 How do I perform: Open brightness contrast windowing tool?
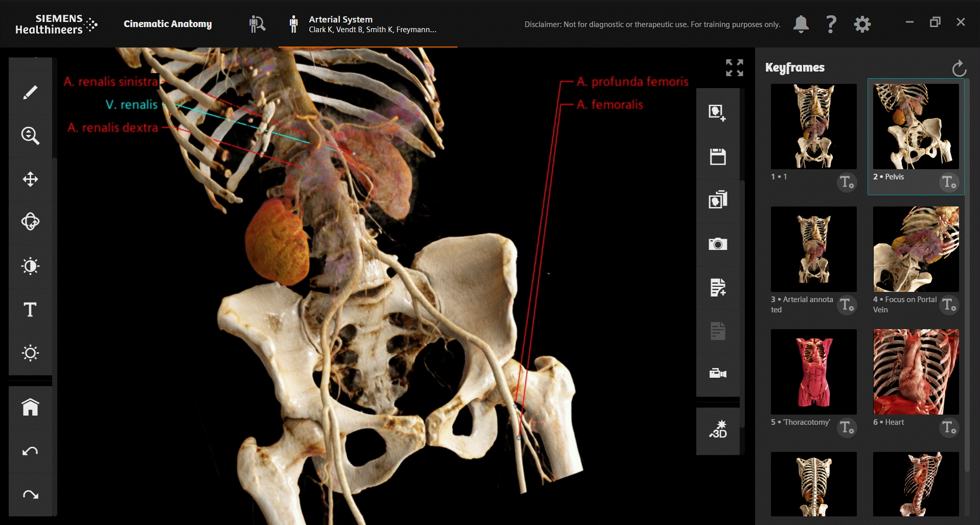pos(30,266)
